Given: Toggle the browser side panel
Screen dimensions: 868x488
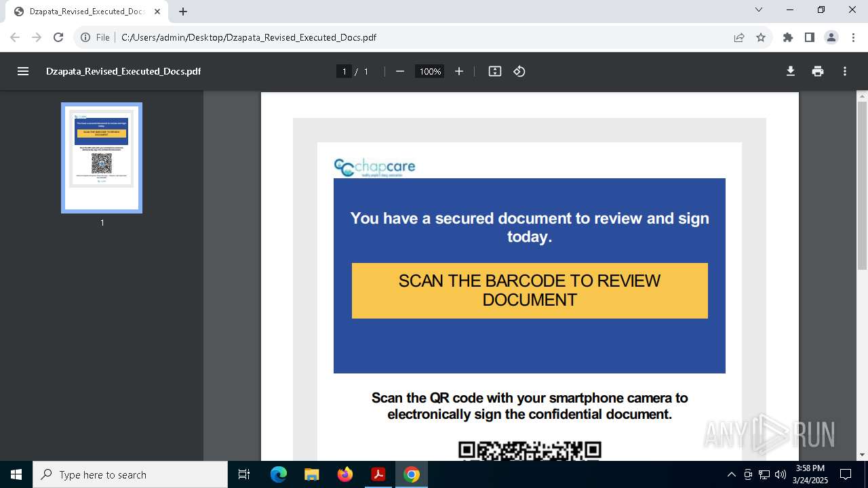Looking at the screenshot, I should coord(810,37).
